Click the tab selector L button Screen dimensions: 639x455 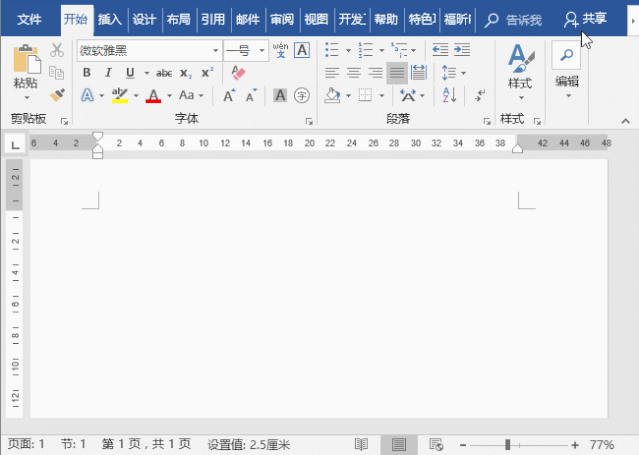point(15,144)
